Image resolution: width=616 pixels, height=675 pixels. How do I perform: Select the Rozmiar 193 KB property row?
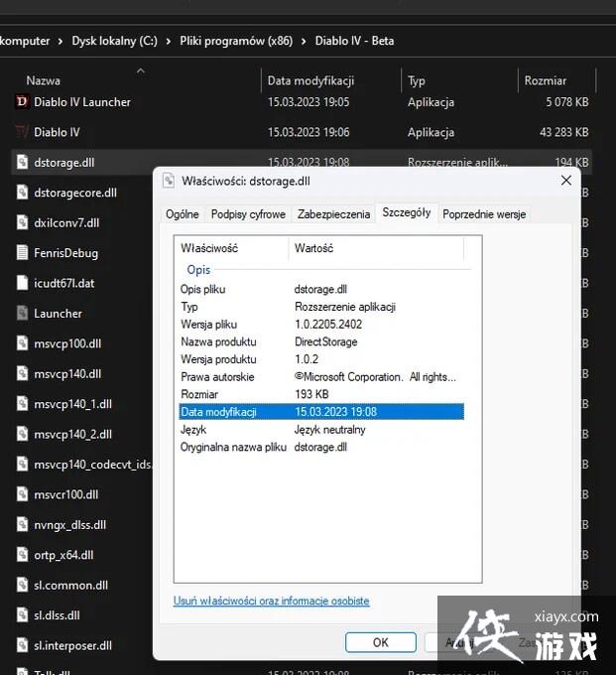pos(321,394)
